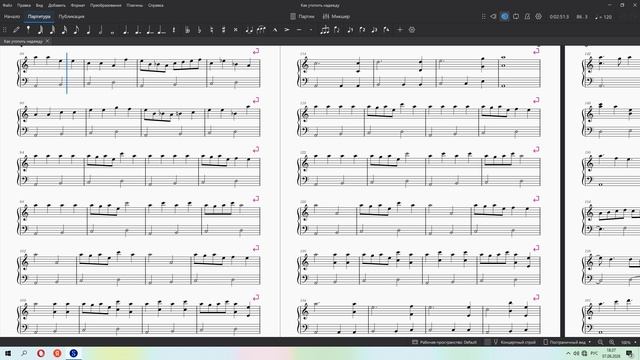Viewport: 640px width, 360px height.
Task: Open playback settings gear
Action: pos(539,16)
